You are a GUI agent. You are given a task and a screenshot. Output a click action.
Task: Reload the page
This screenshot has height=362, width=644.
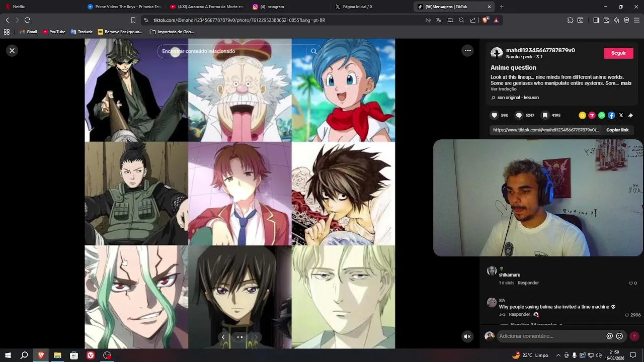coord(27,20)
